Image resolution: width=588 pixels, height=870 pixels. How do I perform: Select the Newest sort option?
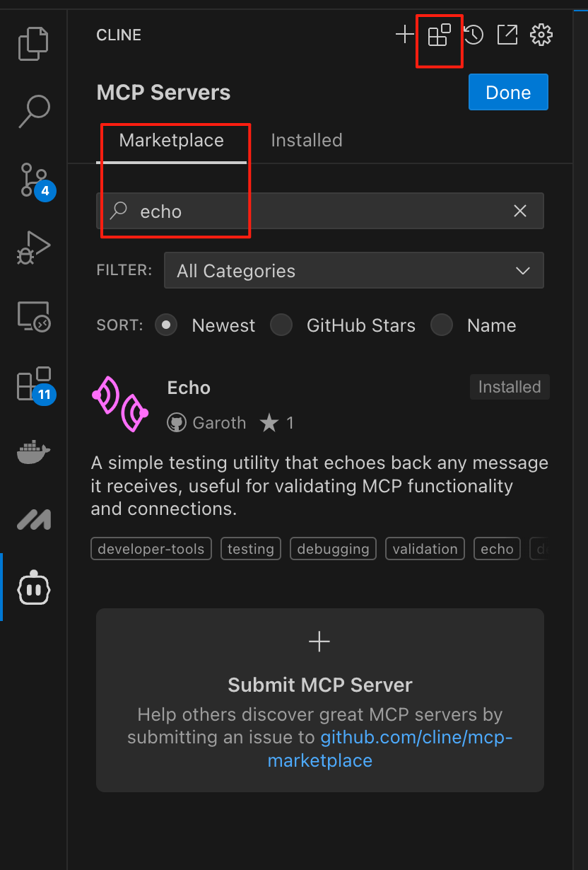(x=167, y=325)
